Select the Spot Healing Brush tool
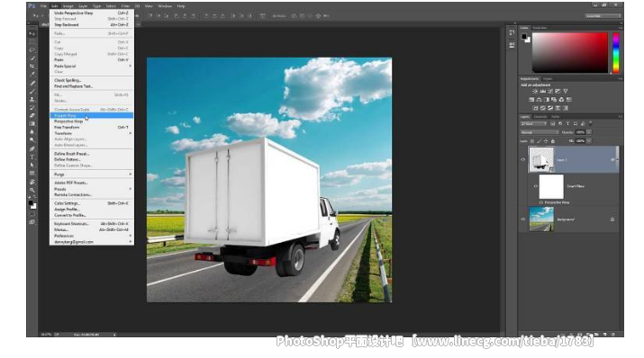Screen dimensions: 644x358 pyautogui.click(x=32, y=84)
